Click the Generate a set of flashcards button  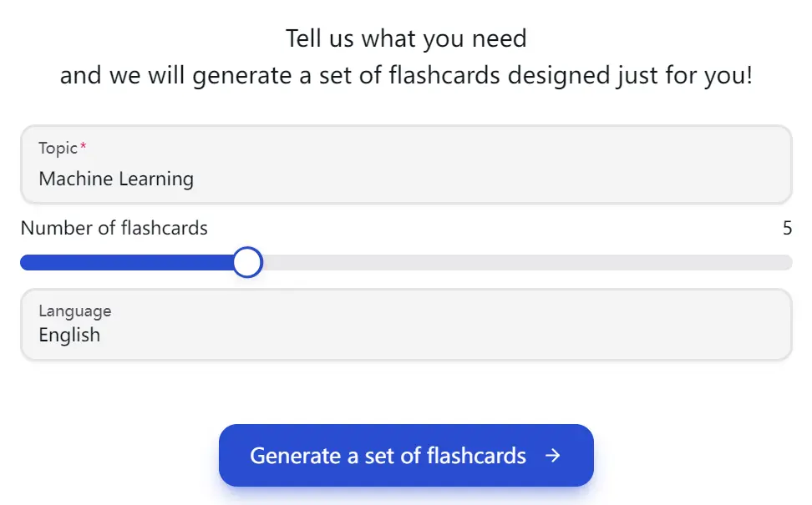point(406,456)
